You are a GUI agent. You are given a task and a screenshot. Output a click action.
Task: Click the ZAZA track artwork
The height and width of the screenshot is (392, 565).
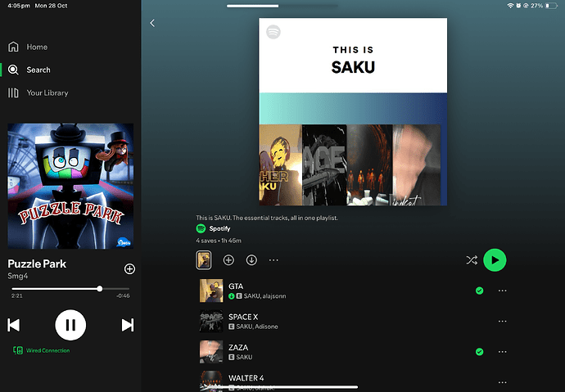211,352
